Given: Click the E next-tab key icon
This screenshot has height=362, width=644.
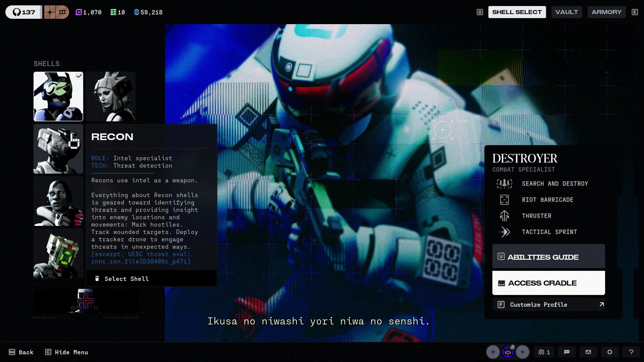Looking at the screenshot, I should click(635, 12).
